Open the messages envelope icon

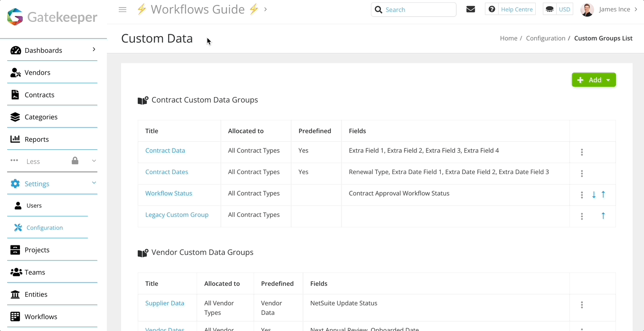point(471,9)
